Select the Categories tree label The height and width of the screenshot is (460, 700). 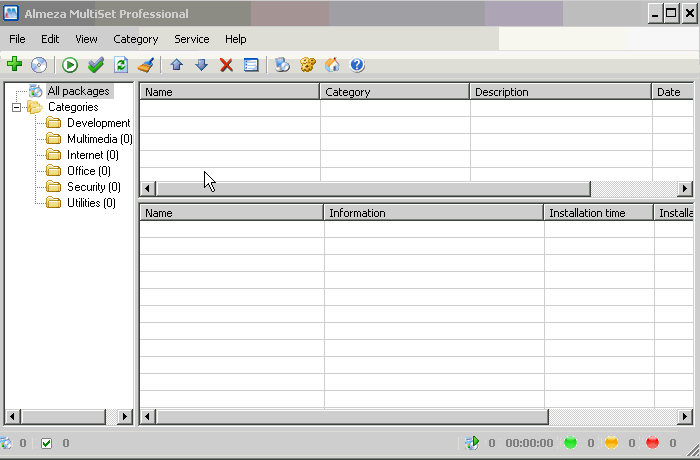click(x=73, y=107)
